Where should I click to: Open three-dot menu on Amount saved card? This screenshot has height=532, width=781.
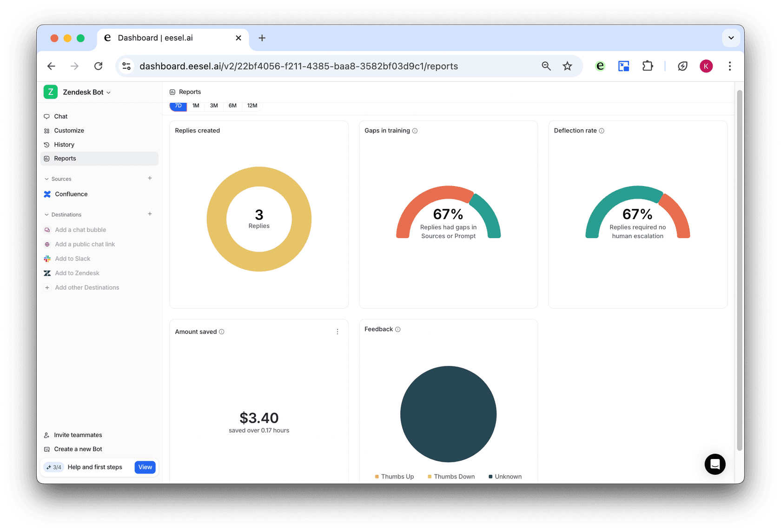pyautogui.click(x=338, y=332)
